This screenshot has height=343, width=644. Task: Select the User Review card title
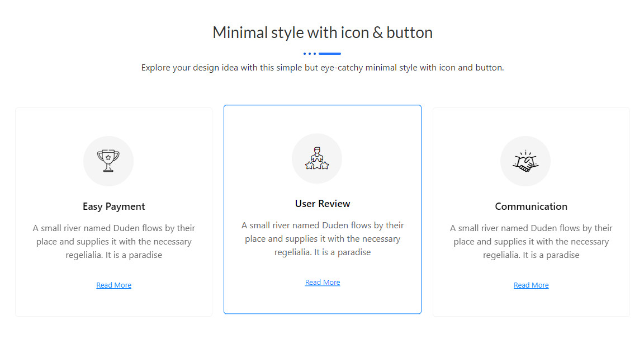(323, 204)
